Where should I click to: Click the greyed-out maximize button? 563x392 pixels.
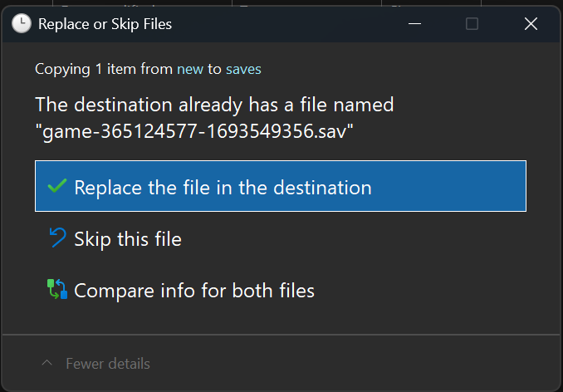(472, 24)
